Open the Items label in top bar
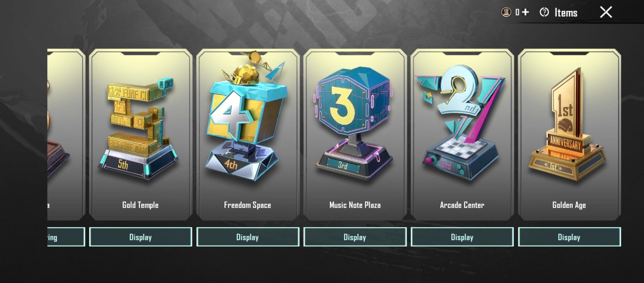The height and width of the screenshot is (283, 644). (x=566, y=13)
